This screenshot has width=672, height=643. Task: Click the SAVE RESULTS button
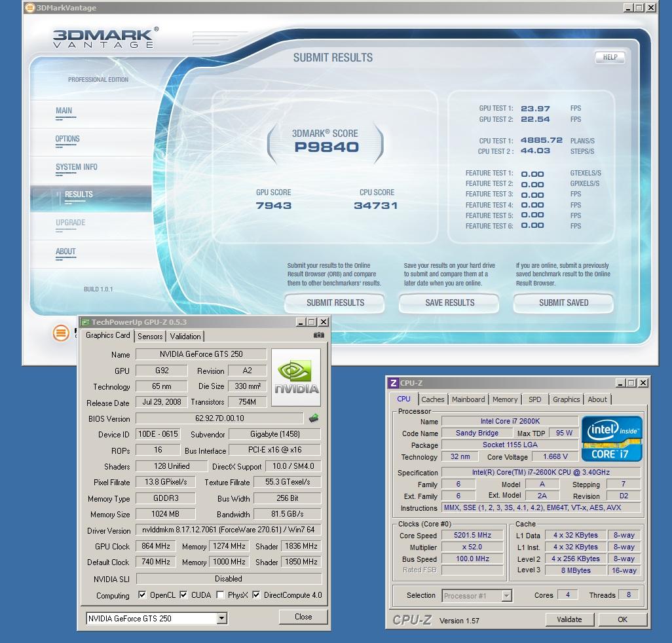pyautogui.click(x=449, y=303)
